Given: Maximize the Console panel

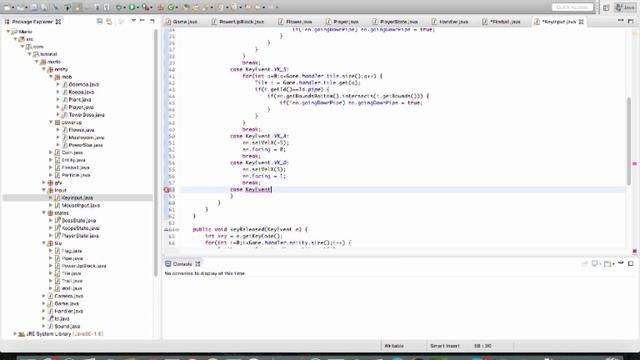Looking at the screenshot, I should point(631,263).
